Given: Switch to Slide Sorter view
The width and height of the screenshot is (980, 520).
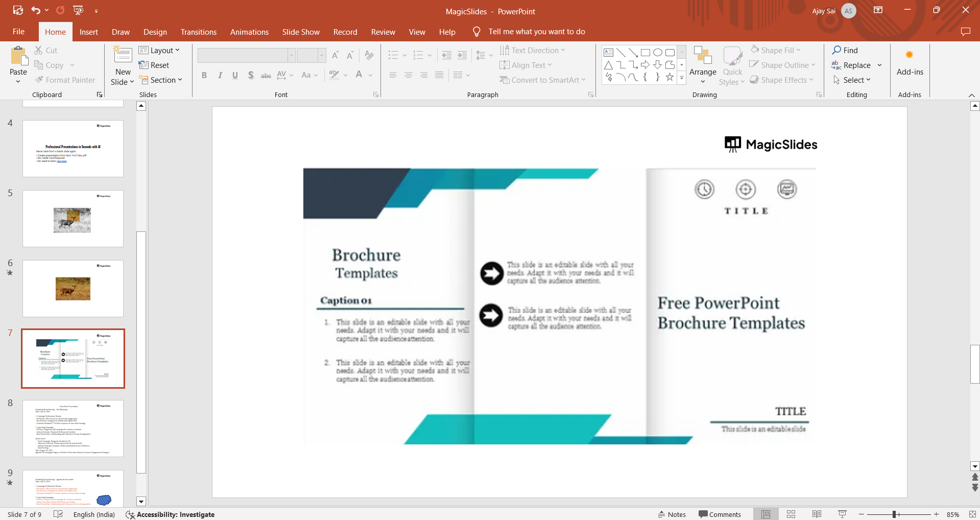Looking at the screenshot, I should [x=791, y=514].
